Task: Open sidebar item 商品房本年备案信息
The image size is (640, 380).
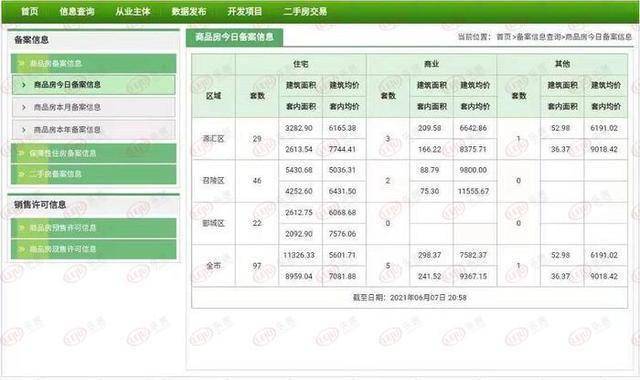Action: click(93, 130)
